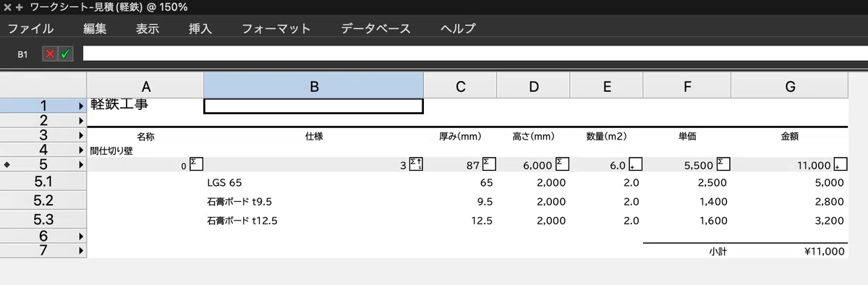868x285 pixels.
Task: Select the 12.5 thickness cell
Action: [x=460, y=220]
